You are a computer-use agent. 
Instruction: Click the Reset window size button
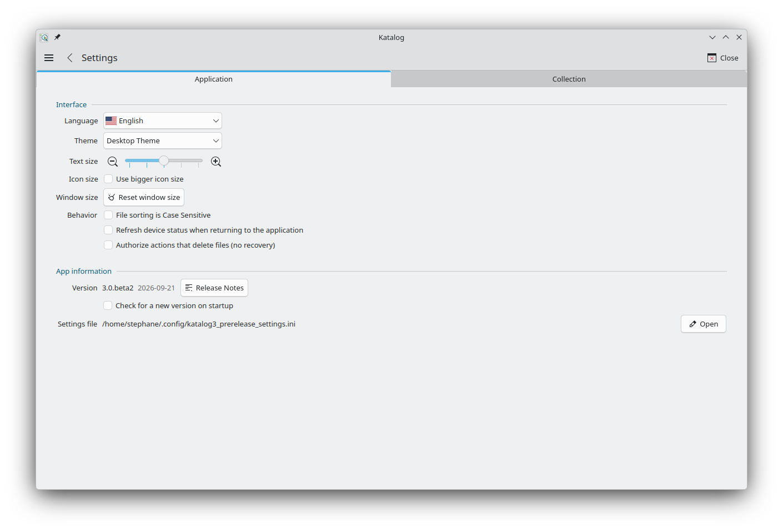tap(144, 197)
